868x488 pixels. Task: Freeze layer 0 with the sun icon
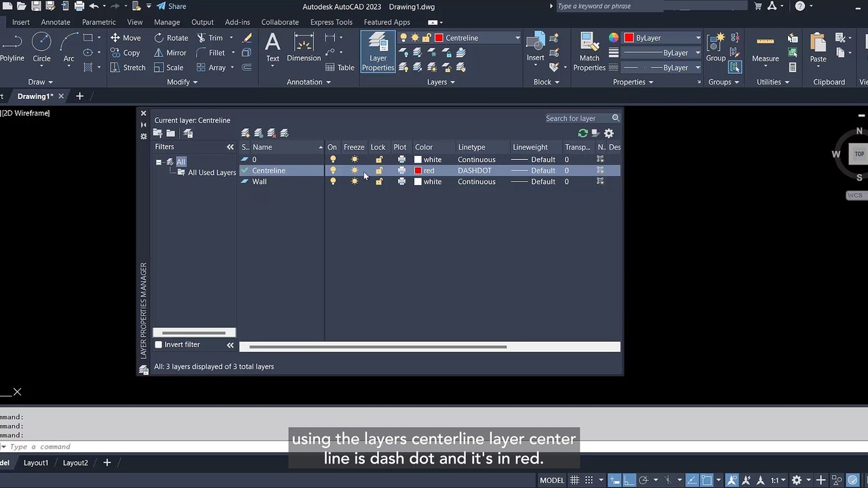(x=354, y=160)
